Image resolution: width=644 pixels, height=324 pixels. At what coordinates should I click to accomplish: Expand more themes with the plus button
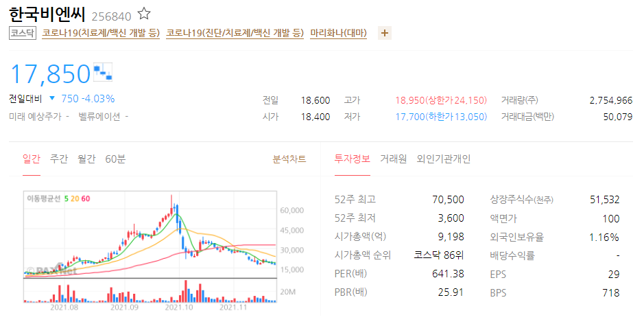click(x=385, y=34)
